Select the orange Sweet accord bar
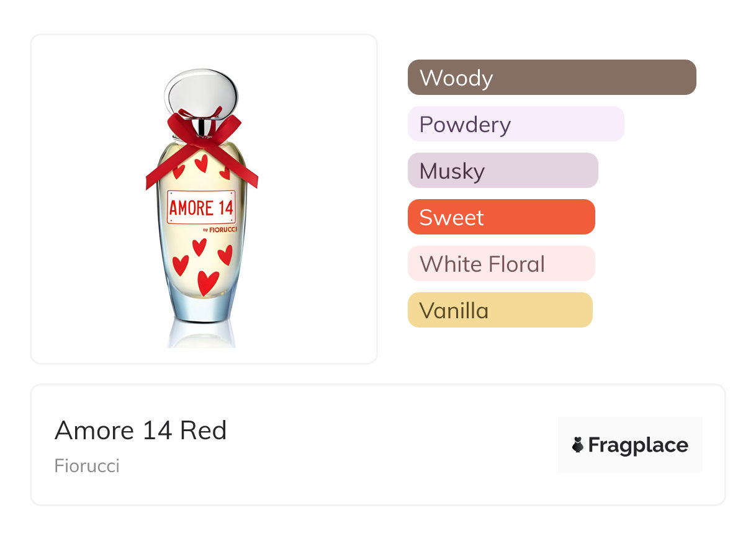Image resolution: width=756 pixels, height=536 pixels. coord(501,217)
